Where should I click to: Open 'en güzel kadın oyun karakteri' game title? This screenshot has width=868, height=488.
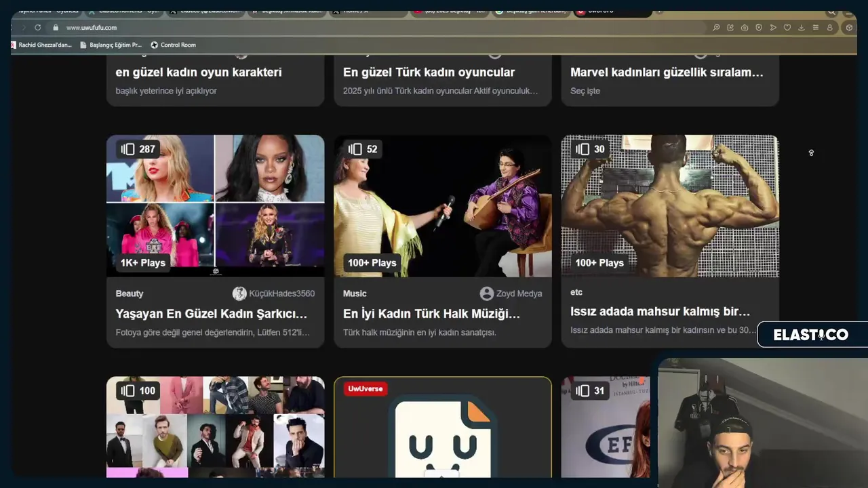199,73
